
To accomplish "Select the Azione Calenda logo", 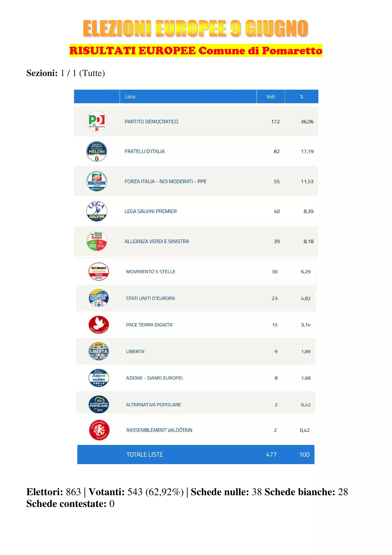I will coord(98,378).
